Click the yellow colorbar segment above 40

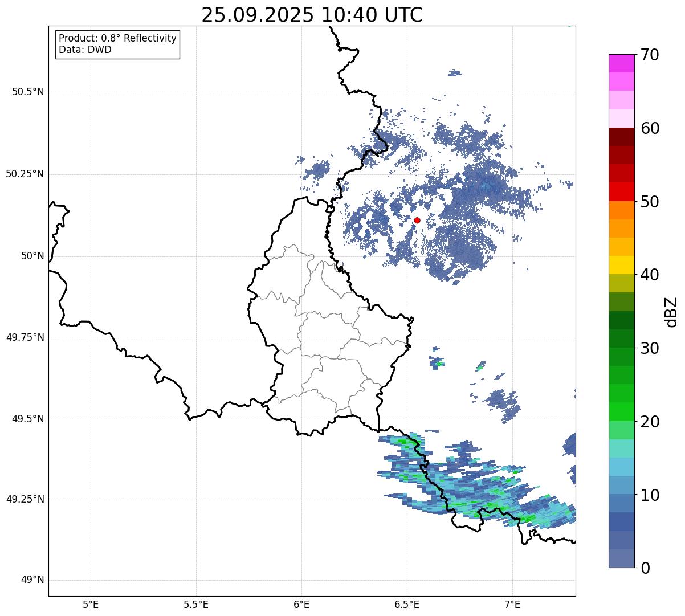click(621, 265)
